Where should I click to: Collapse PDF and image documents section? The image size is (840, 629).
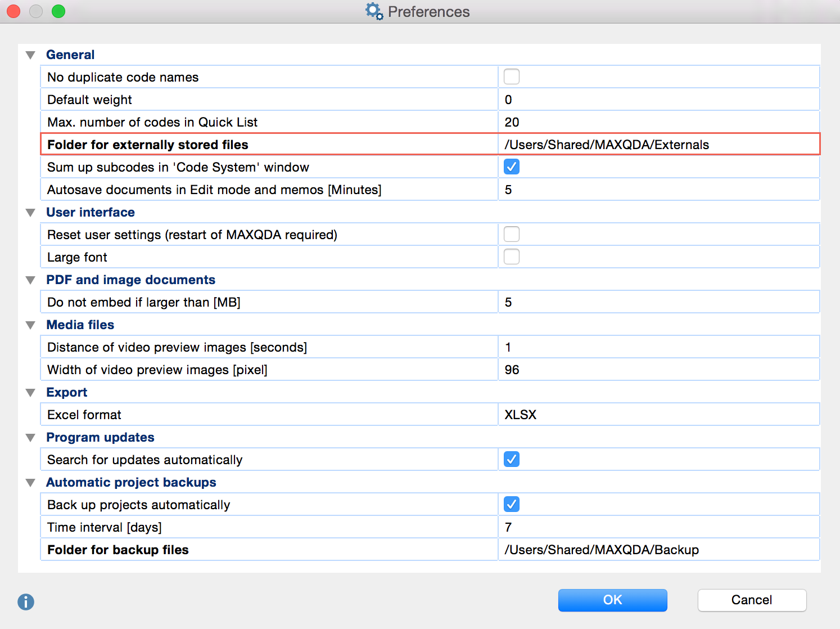pos(30,280)
